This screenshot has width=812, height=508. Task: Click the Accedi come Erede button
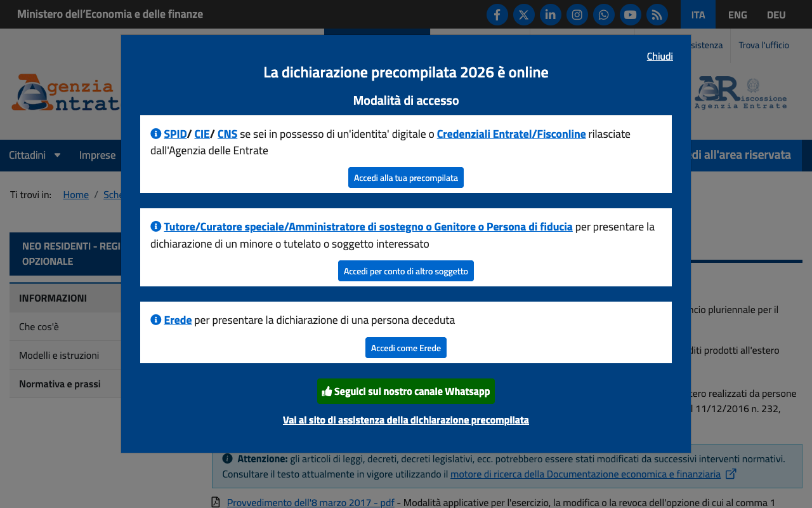coord(406,348)
